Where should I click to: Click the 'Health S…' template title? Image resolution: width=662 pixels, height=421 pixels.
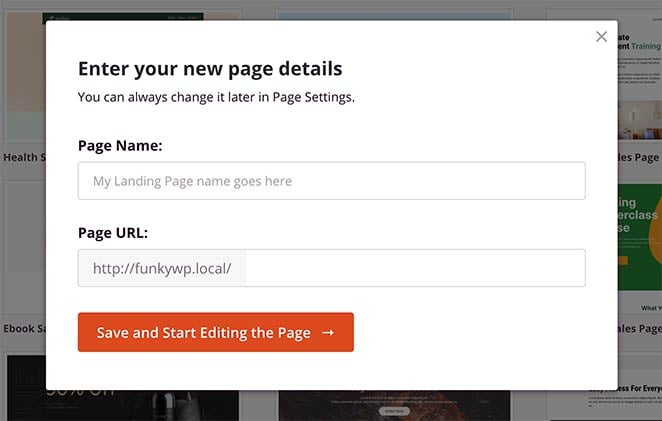tap(22, 157)
